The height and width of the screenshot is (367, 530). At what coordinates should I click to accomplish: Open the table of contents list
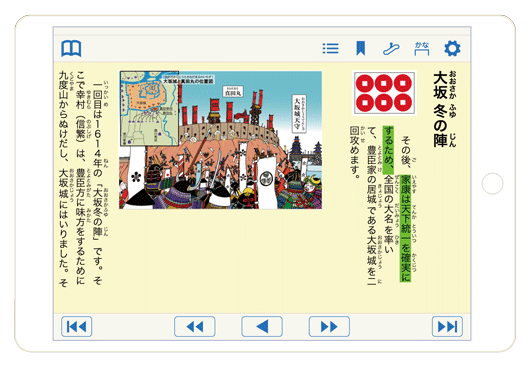(x=330, y=48)
